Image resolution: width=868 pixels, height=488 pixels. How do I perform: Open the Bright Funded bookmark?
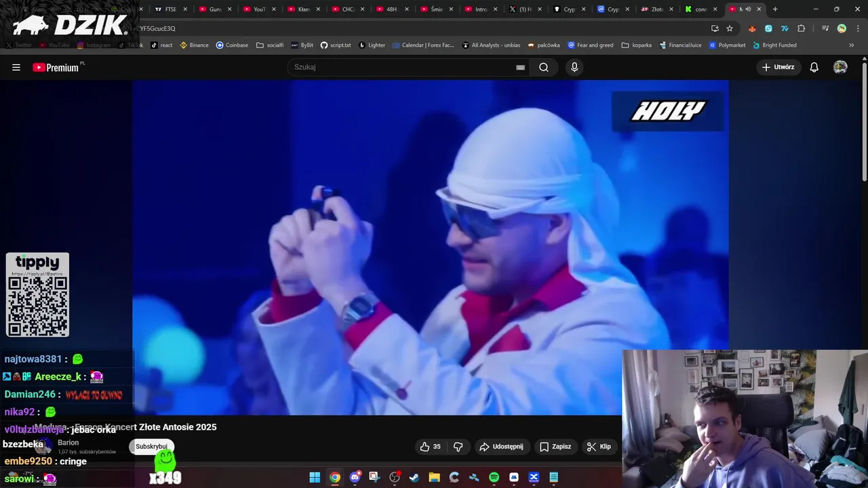(x=774, y=45)
